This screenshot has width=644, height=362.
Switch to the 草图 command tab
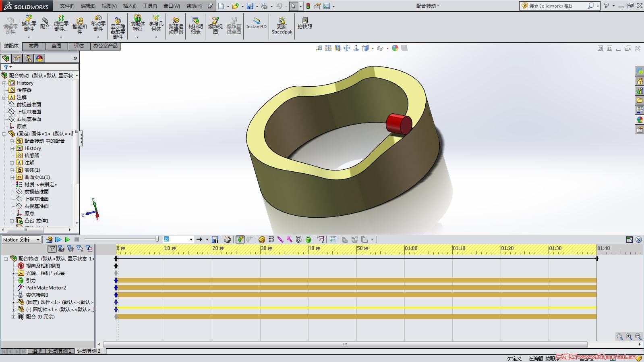(56, 46)
